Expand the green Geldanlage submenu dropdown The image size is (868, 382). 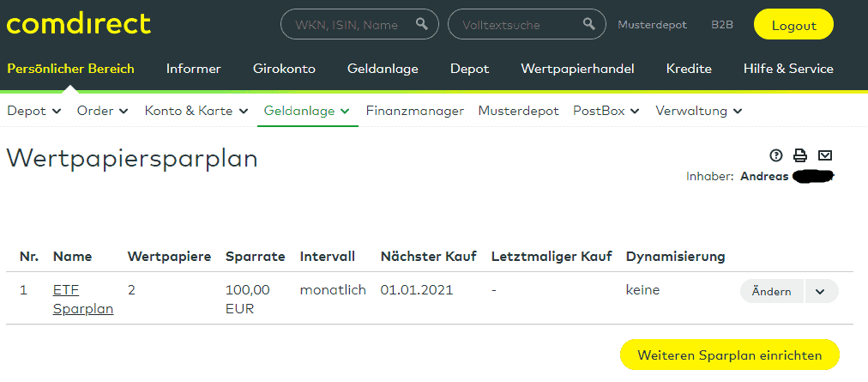coord(307,111)
